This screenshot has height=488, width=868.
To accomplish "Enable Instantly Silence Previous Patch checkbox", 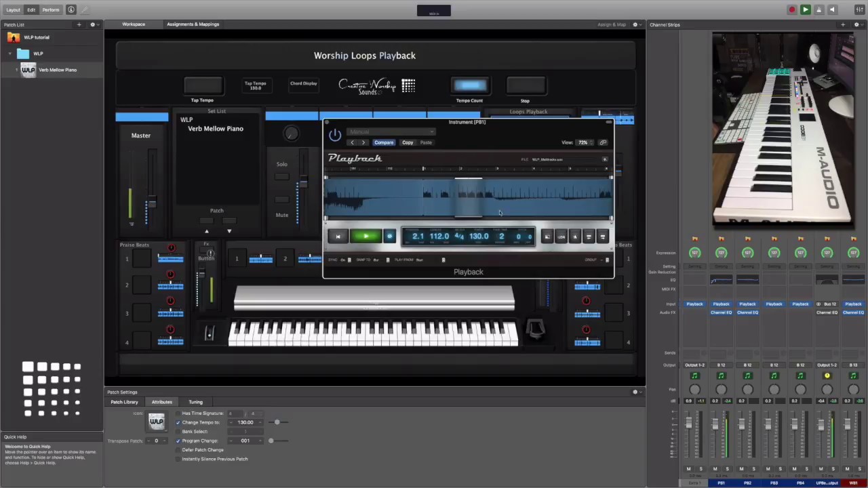I will pyautogui.click(x=178, y=459).
